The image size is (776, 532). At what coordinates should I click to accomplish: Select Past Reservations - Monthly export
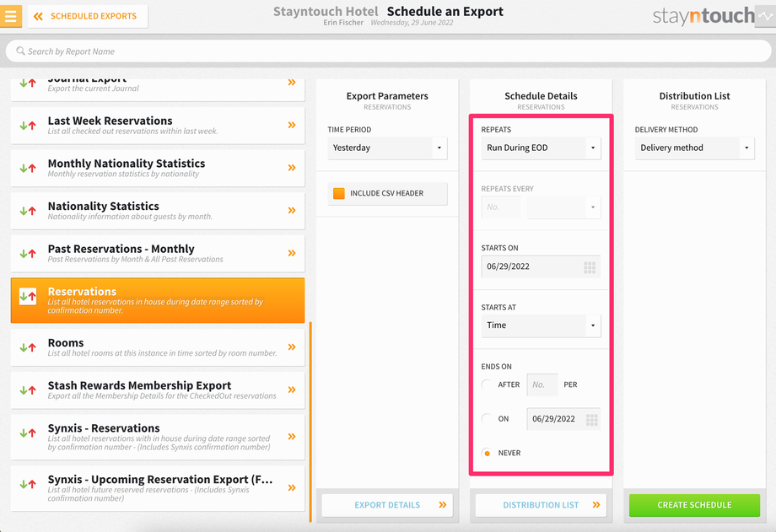point(158,254)
